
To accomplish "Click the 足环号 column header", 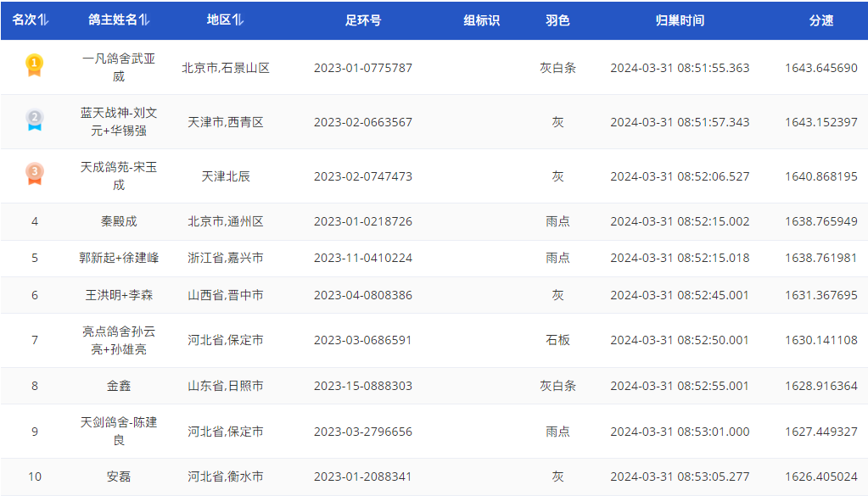I will click(362, 20).
